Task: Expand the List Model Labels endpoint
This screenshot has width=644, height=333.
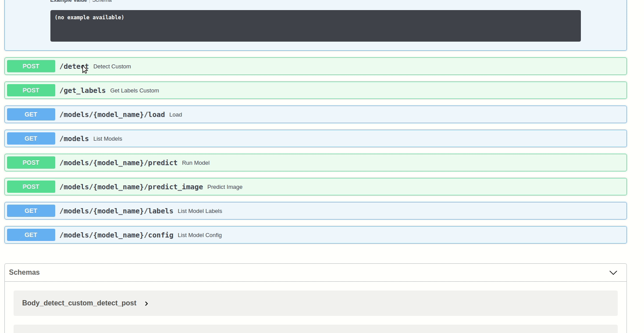Action: tap(307, 211)
